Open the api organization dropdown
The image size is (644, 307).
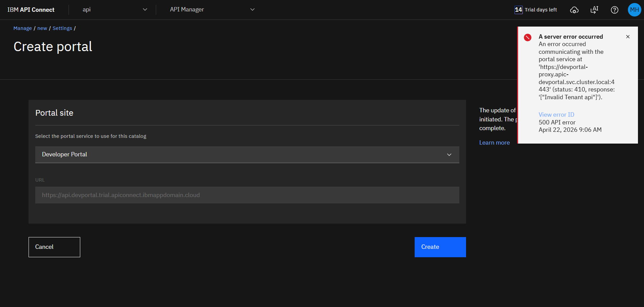[x=115, y=10]
